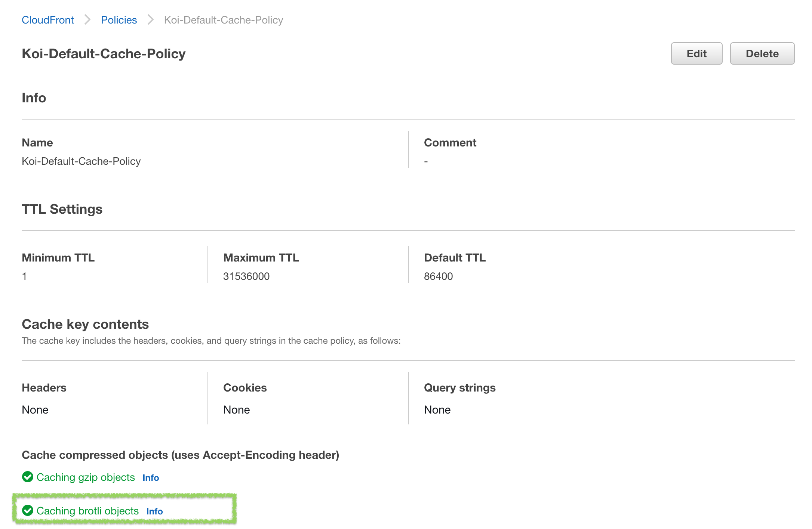The width and height of the screenshot is (812, 529).
Task: Click the Default TTL value 86400
Action: click(438, 276)
